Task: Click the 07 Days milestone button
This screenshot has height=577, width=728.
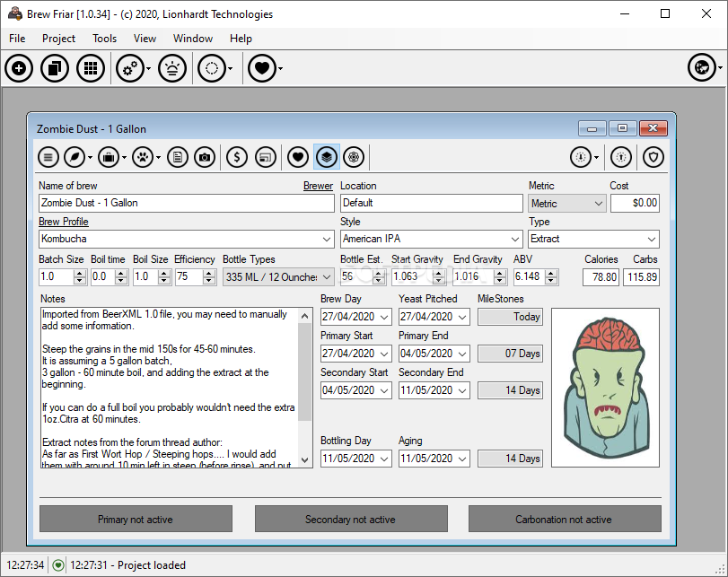Action: click(510, 354)
